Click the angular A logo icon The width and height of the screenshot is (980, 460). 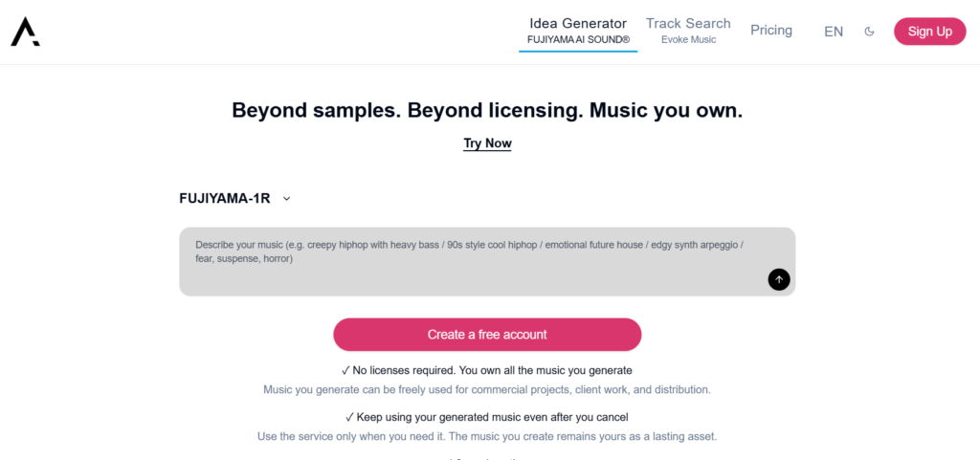coord(26,32)
